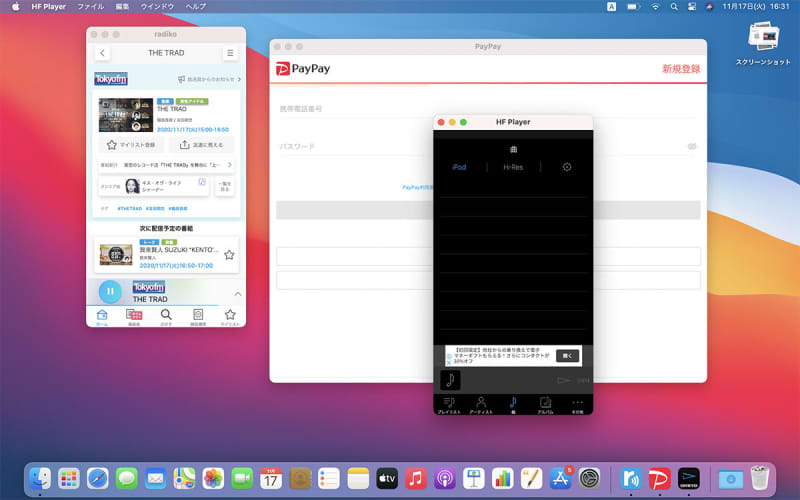Open the HF Player Dock icon
Viewport: 800px width, 500px height.
click(x=689, y=479)
